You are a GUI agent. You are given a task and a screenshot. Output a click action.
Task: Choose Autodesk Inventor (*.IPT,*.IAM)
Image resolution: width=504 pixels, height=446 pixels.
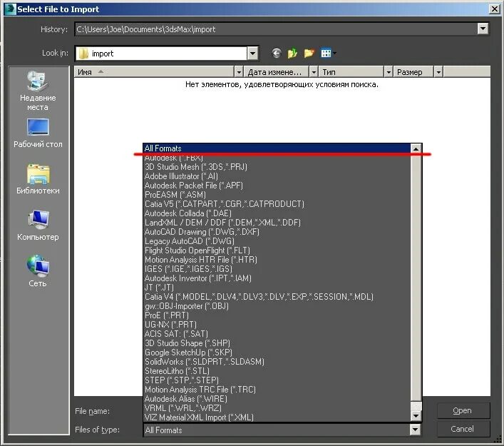[x=277, y=278]
